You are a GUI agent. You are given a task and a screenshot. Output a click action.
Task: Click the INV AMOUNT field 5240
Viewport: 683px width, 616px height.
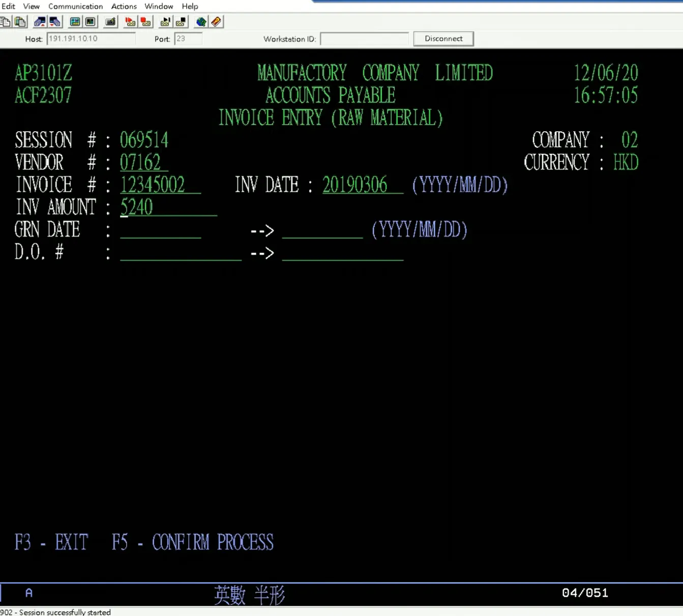168,207
